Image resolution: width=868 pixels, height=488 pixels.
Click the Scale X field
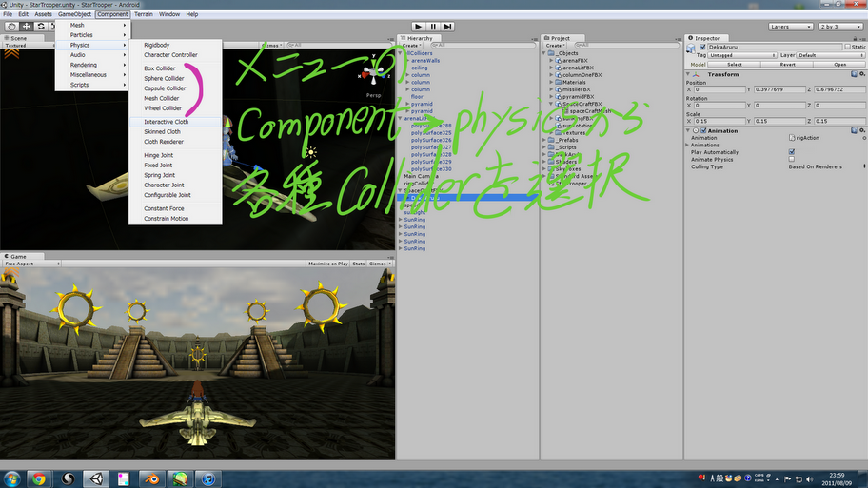coord(720,121)
